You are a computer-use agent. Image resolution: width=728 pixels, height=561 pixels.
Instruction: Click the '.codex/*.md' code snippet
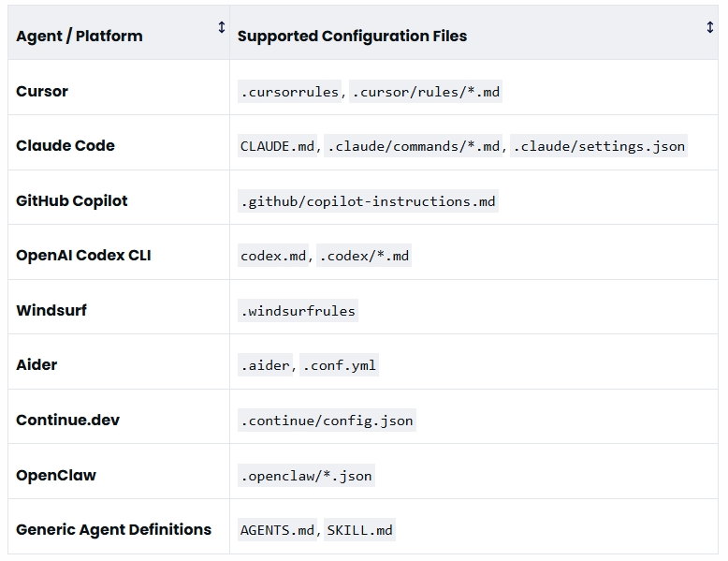pyautogui.click(x=364, y=256)
